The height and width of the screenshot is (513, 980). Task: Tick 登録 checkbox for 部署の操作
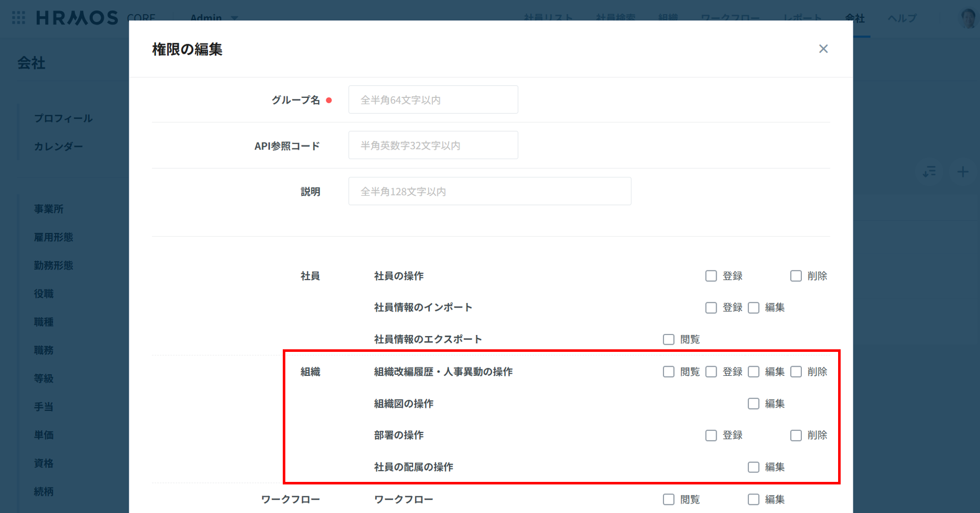[711, 435]
